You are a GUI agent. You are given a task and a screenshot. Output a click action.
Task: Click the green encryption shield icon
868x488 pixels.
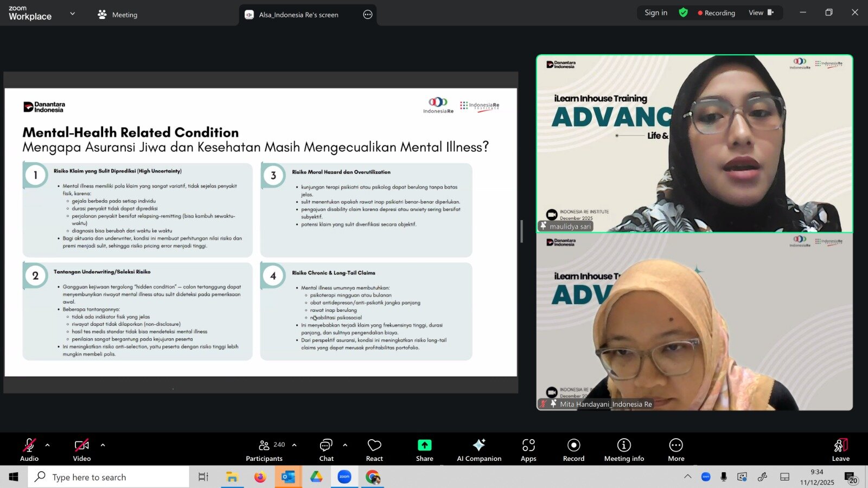pos(684,12)
